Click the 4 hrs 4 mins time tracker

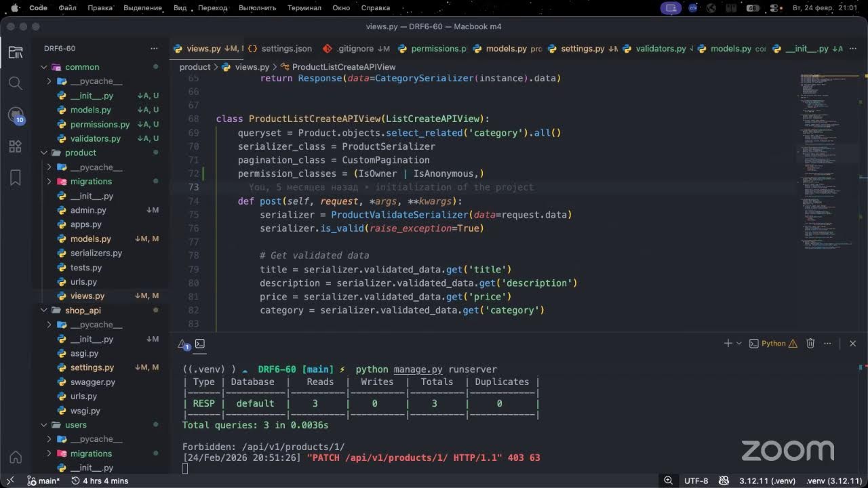tap(99, 481)
